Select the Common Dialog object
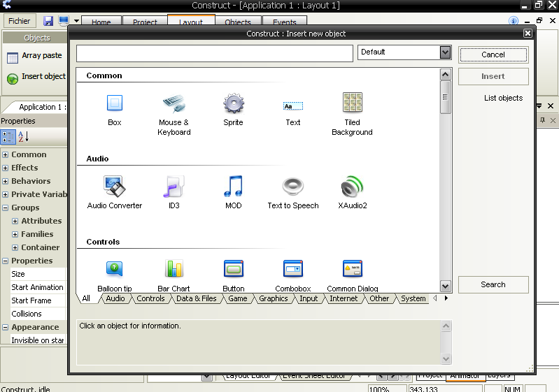Image resolution: width=559 pixels, height=392 pixels. 352,269
